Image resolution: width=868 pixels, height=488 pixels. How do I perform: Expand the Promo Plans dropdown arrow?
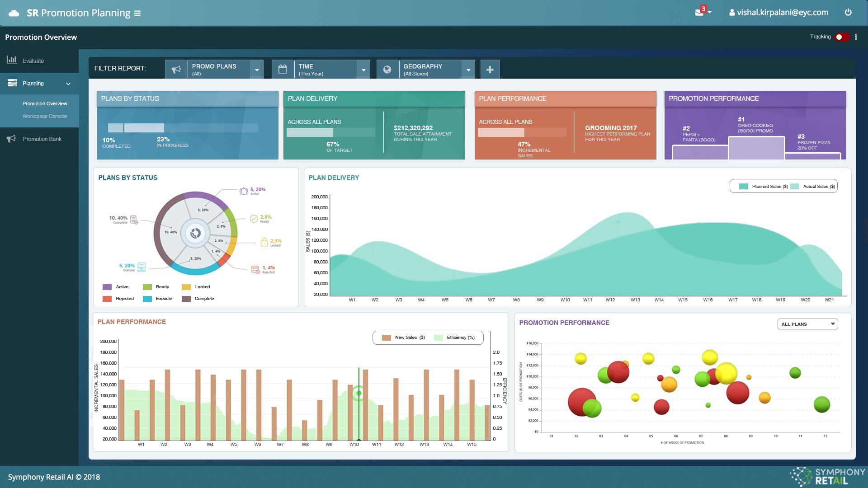coord(257,70)
